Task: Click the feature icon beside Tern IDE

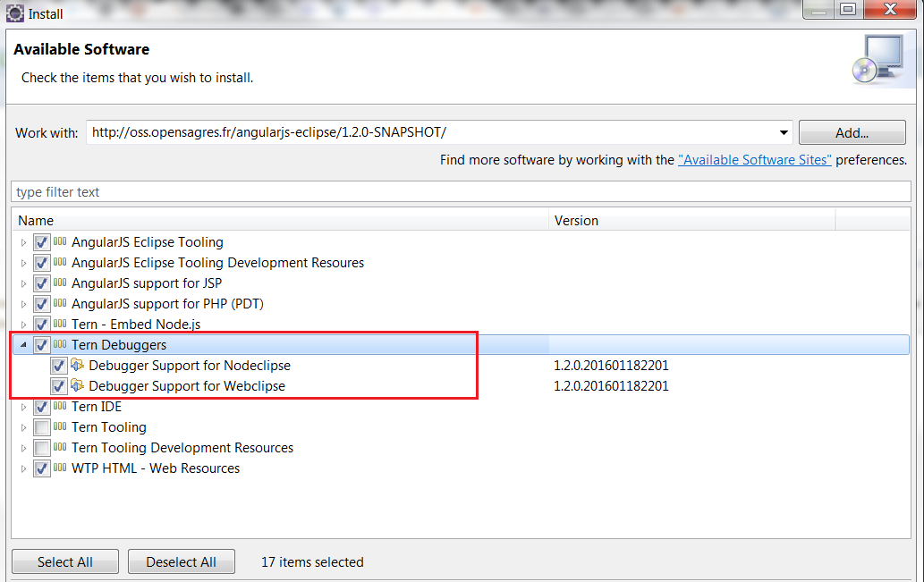Action: (x=58, y=407)
